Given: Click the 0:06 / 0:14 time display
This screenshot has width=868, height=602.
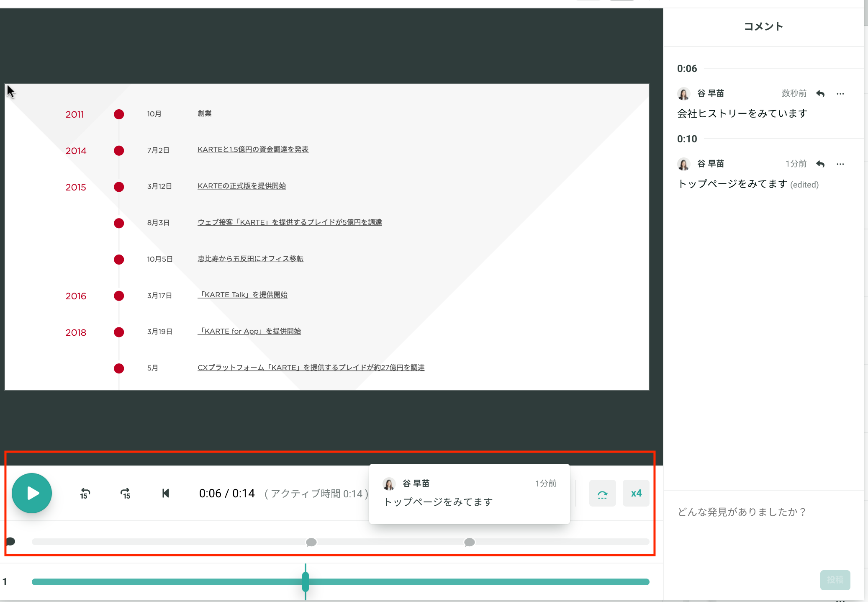Looking at the screenshot, I should pos(227,494).
